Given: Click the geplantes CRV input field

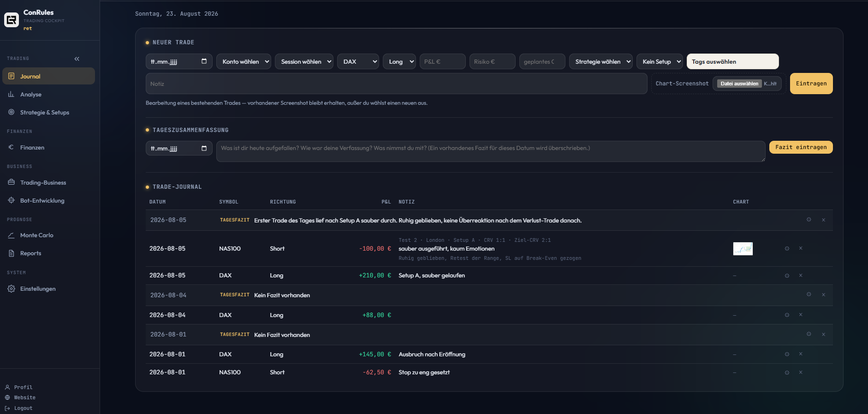Looking at the screenshot, I should 542,61.
